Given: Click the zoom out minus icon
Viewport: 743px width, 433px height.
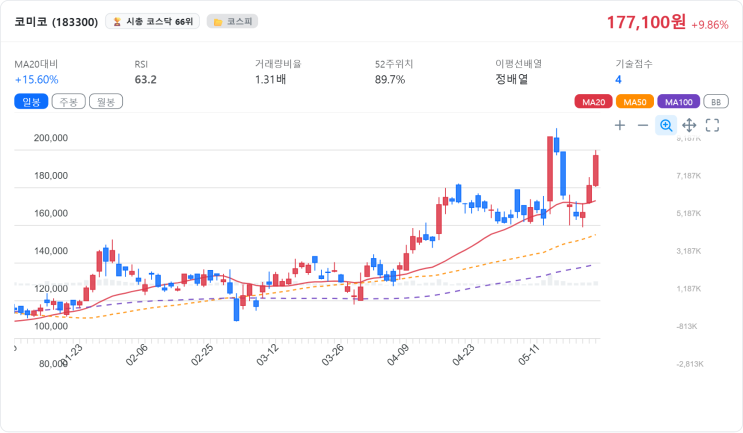Looking at the screenshot, I should click(x=643, y=126).
